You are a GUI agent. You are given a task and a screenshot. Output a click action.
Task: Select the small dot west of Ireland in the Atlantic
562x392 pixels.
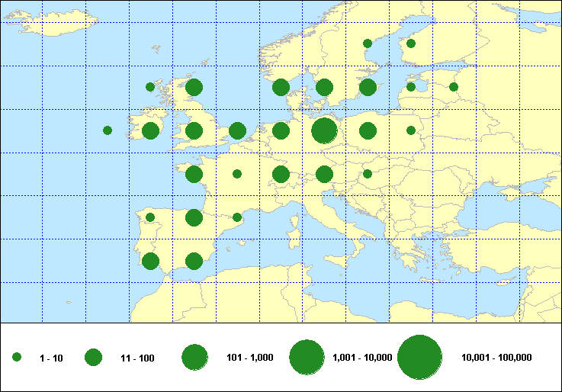(x=108, y=130)
